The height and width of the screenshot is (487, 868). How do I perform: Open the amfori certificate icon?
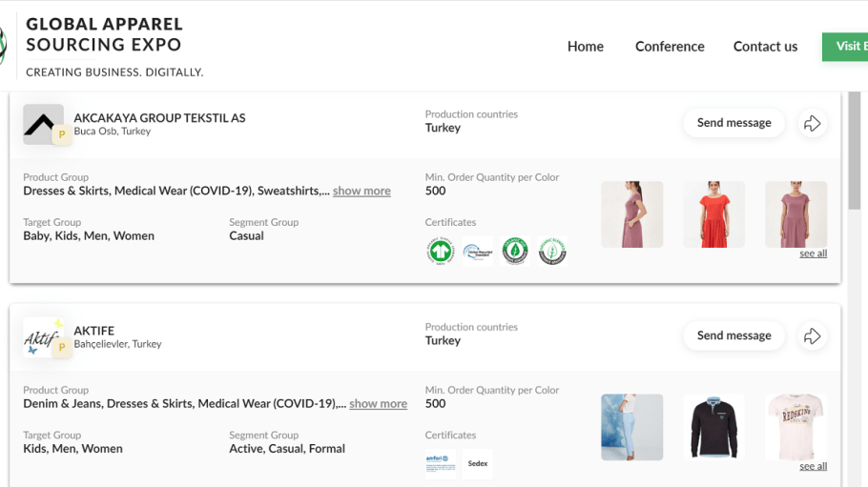[441, 464]
